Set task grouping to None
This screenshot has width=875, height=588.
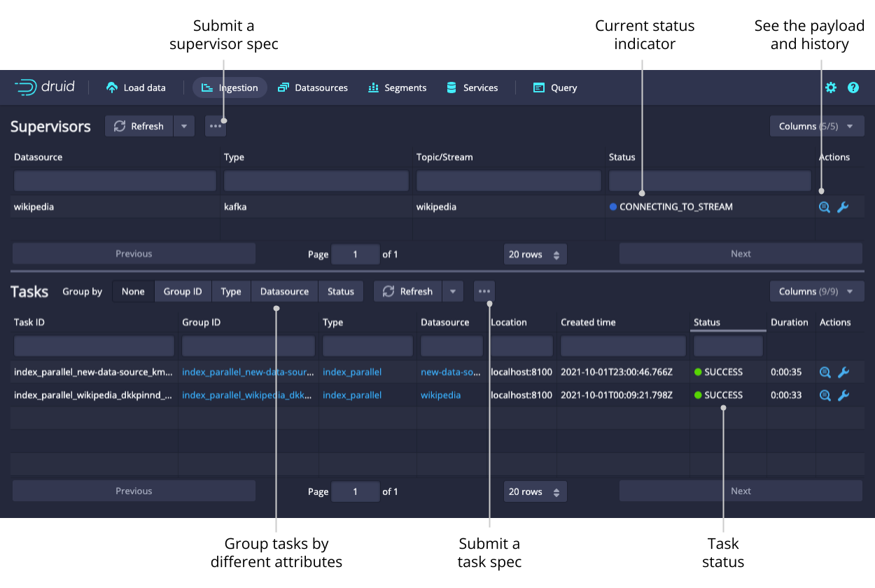tap(133, 291)
